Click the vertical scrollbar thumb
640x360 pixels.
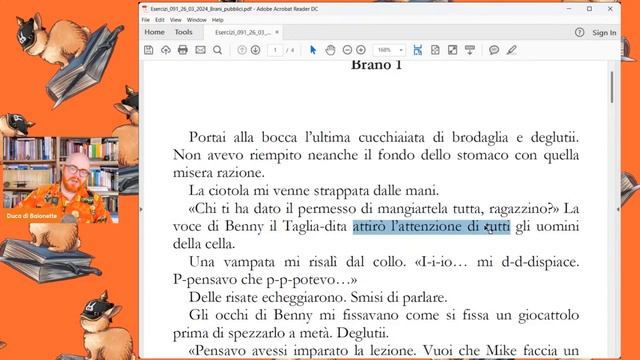pyautogui.click(x=612, y=87)
